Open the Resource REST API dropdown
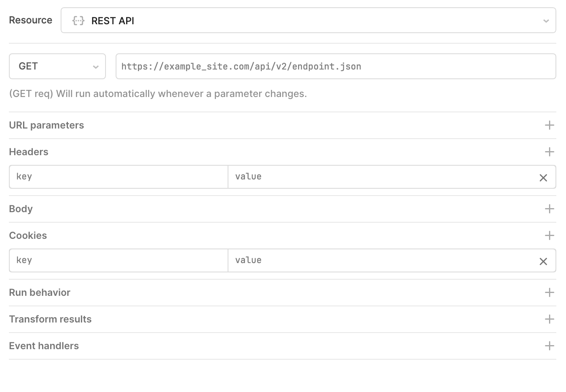 [x=308, y=21]
